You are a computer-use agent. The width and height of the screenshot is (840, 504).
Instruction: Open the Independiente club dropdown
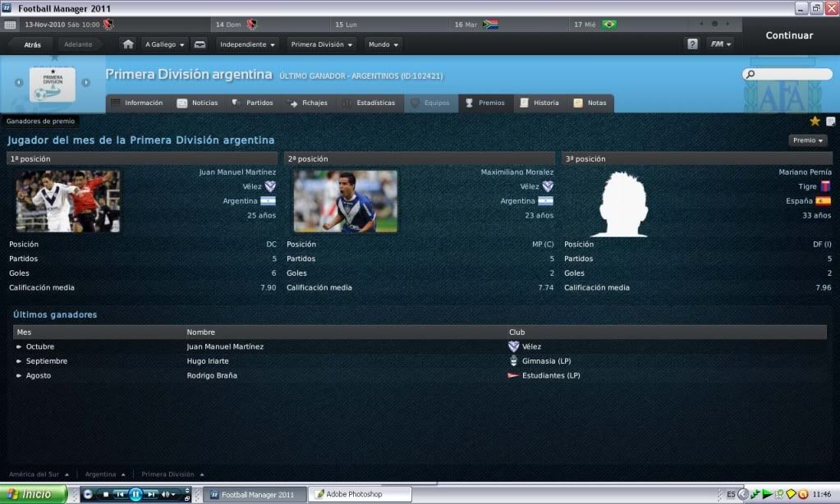coord(247,44)
